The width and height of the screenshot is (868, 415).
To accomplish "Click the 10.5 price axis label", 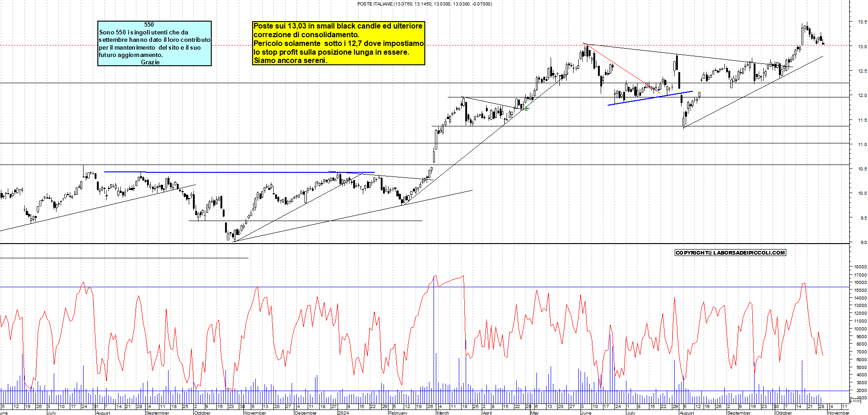I will tap(862, 169).
